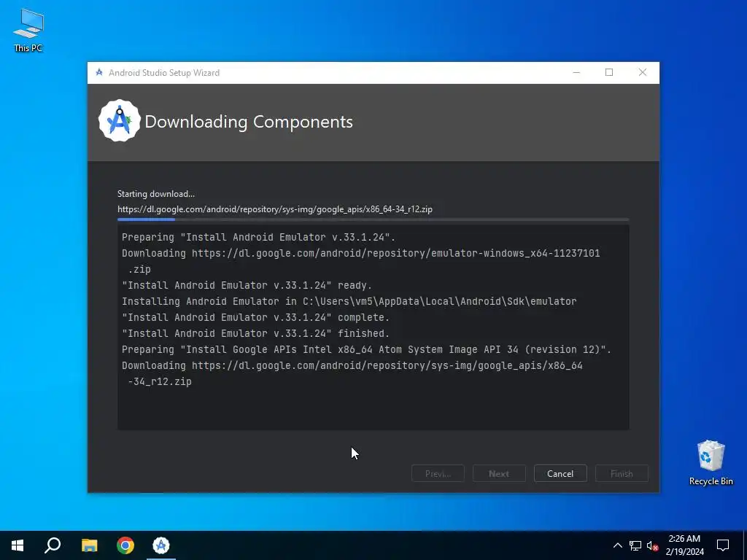
Task: Click the 'Install Android Emulator v.33.1.24" complete' line
Action: tap(255, 318)
